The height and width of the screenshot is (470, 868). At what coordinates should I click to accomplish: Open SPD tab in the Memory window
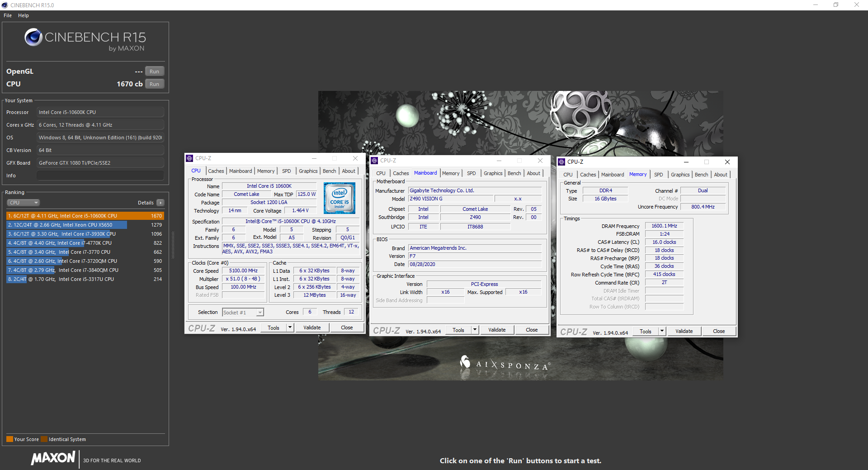click(659, 175)
